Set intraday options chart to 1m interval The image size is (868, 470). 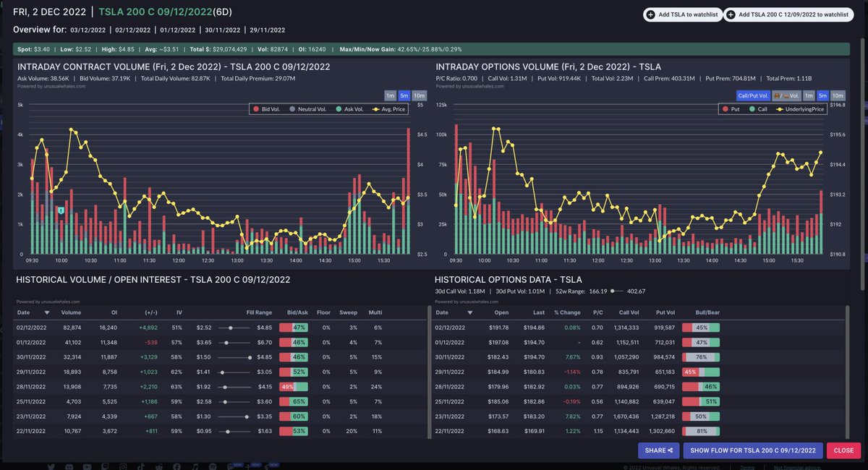point(809,95)
